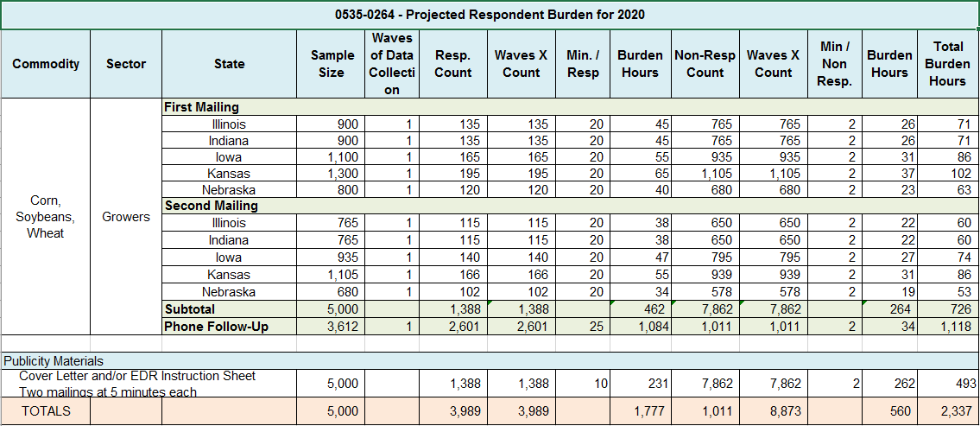Click Subtotal non-resp burden hours '264'
The image size is (980, 426).
[889, 309]
